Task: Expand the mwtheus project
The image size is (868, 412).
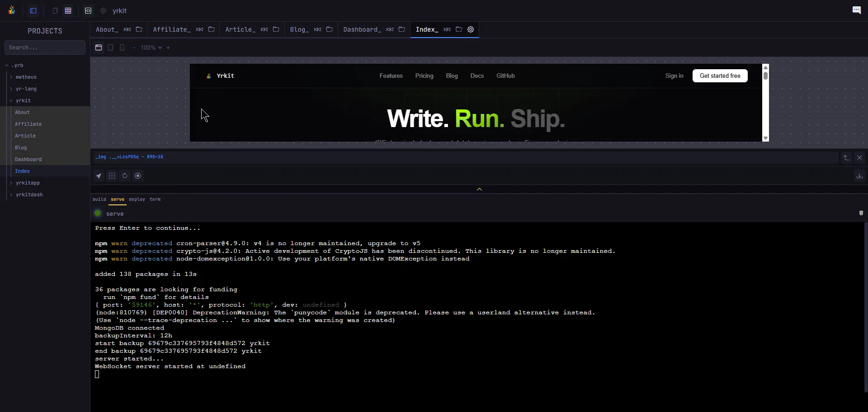Action: pyautogui.click(x=11, y=77)
